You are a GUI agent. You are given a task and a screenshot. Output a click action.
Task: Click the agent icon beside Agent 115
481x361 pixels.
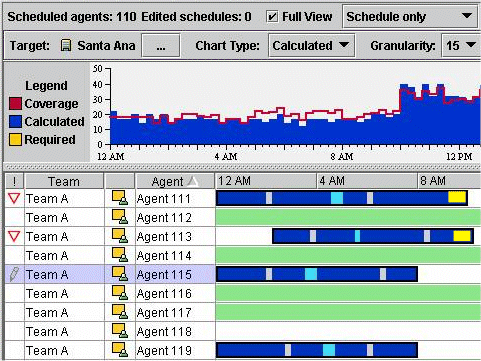tap(120, 274)
